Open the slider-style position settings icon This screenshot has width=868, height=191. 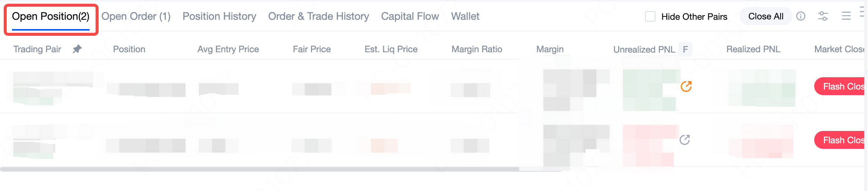(823, 16)
